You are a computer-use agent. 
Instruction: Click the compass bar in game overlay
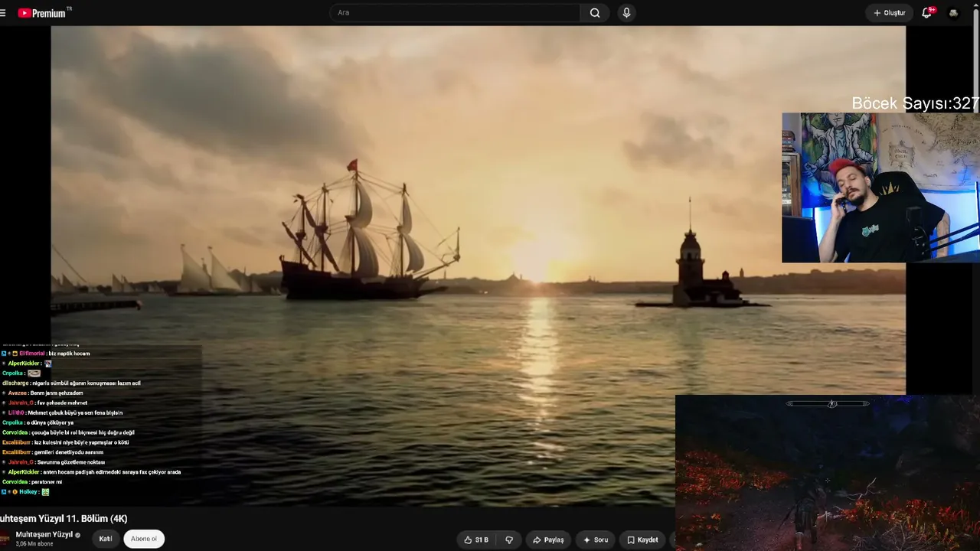828,403
